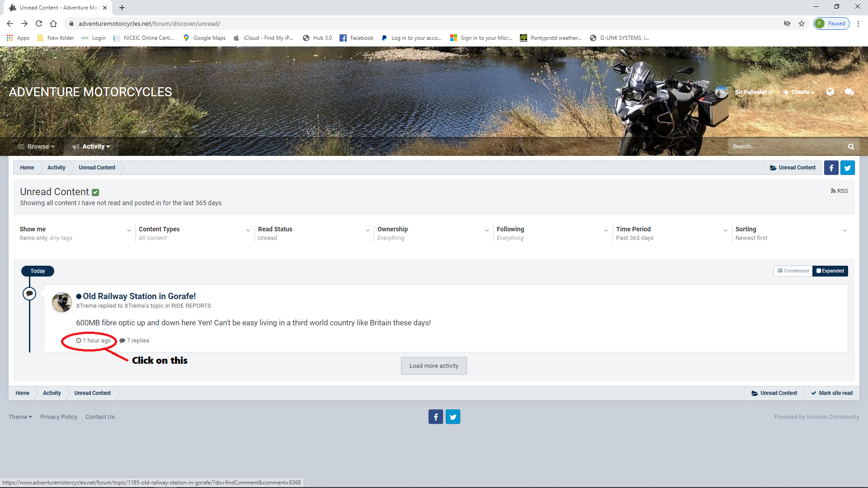868x488 pixels.
Task: Expand the Following filter
Action: [x=552, y=233]
